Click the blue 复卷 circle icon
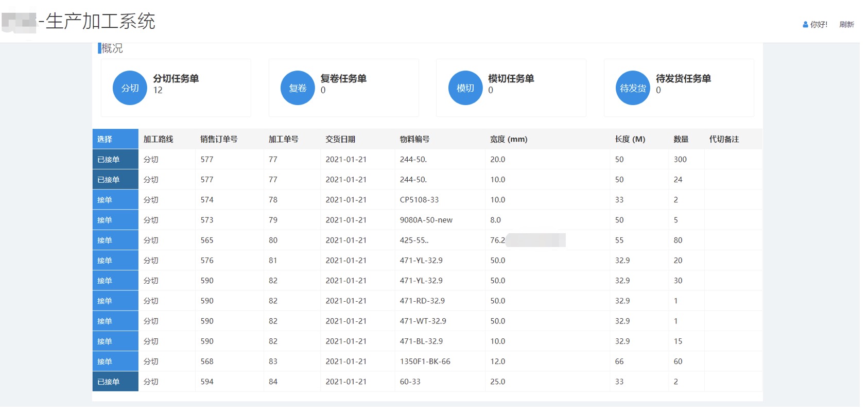The height and width of the screenshot is (413, 868). [298, 88]
